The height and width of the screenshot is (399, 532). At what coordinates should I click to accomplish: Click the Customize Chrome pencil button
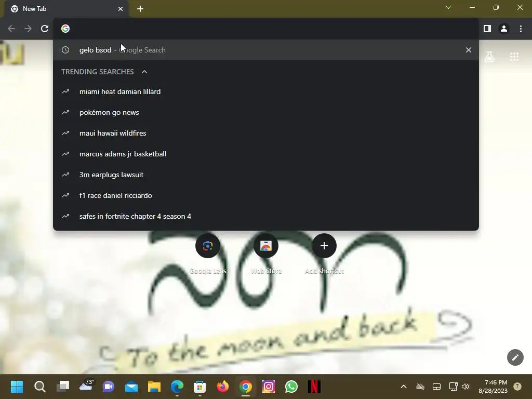[515, 357]
